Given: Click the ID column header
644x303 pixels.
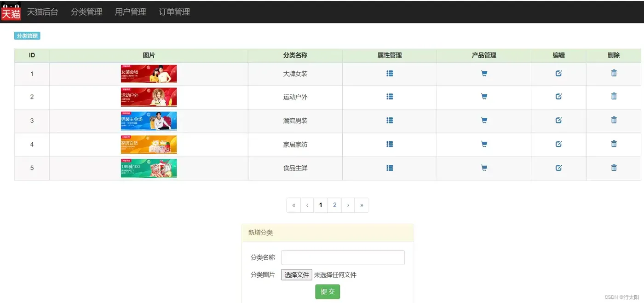Looking at the screenshot, I should [x=32, y=55].
